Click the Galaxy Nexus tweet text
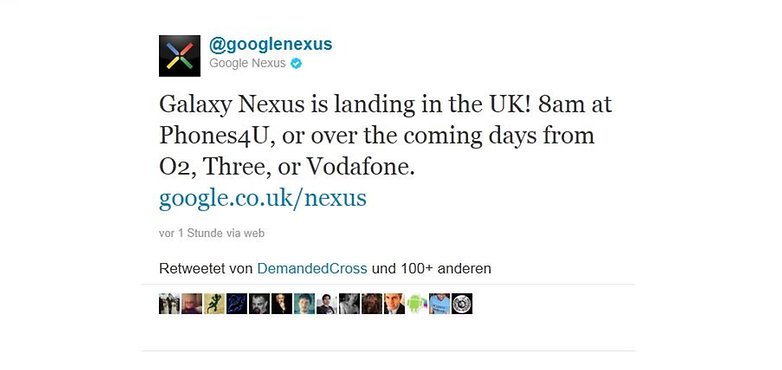 tap(385, 137)
